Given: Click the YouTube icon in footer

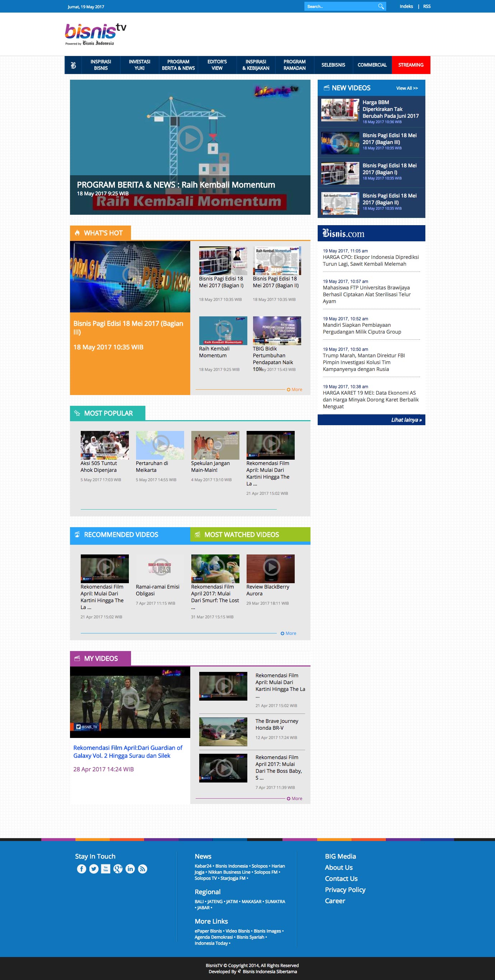Looking at the screenshot, I should click(106, 869).
